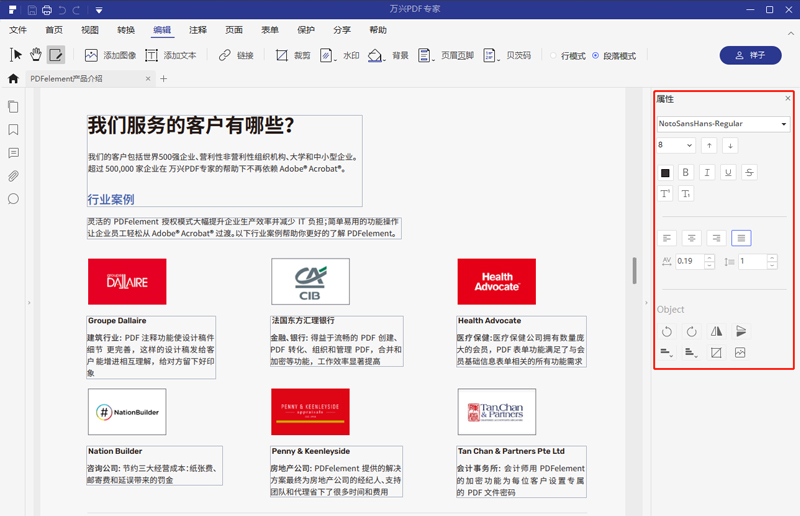Toggle italic formatting
The image size is (800, 516).
[707, 173]
